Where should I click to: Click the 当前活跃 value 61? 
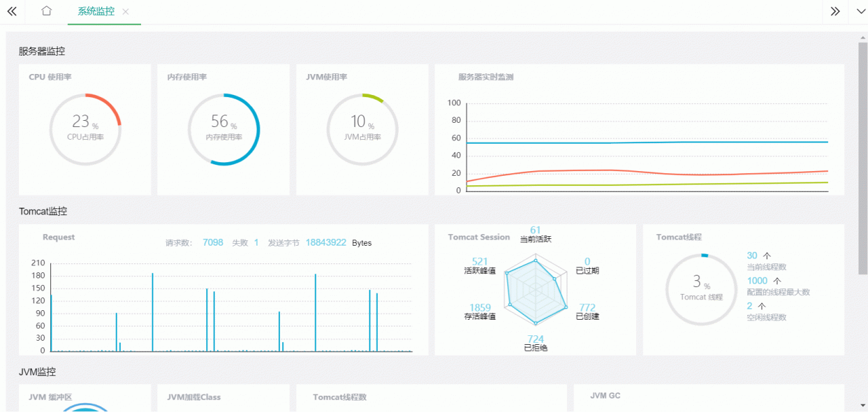tap(536, 230)
